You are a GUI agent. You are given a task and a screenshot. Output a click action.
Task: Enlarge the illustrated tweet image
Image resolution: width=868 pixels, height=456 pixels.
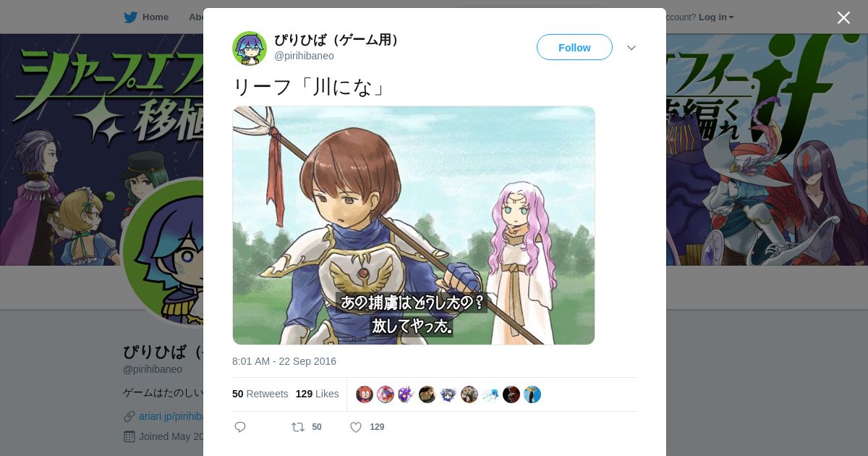tap(414, 225)
